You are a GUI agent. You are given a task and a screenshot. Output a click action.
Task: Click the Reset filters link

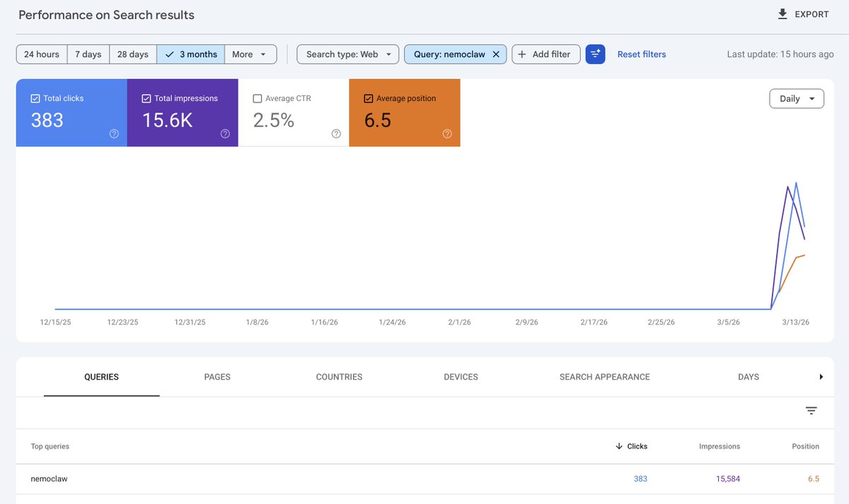point(642,54)
